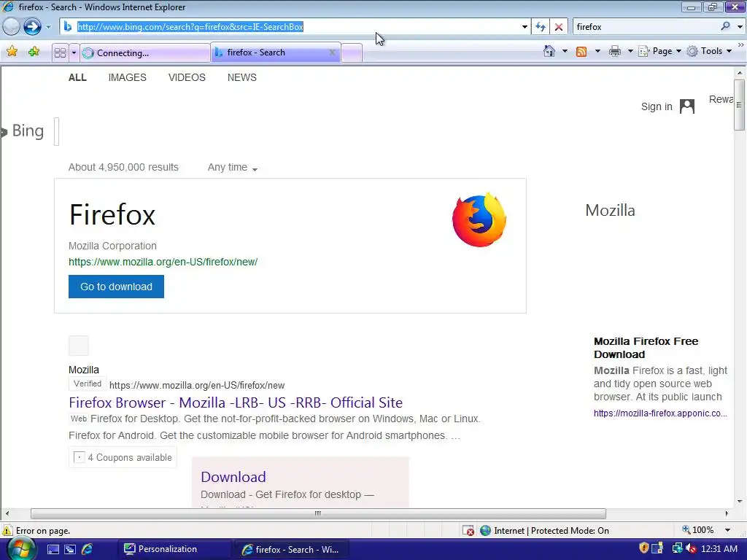Click in the firefox search box

(646, 27)
